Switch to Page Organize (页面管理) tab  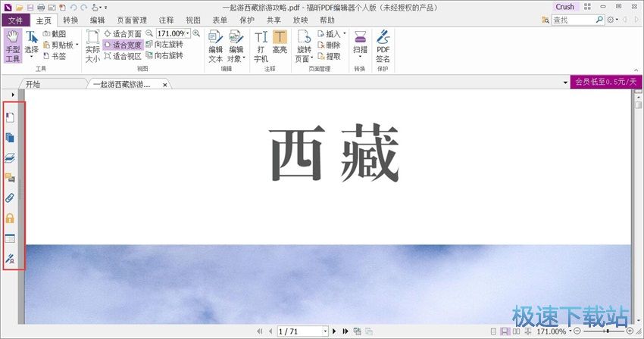[x=132, y=20]
